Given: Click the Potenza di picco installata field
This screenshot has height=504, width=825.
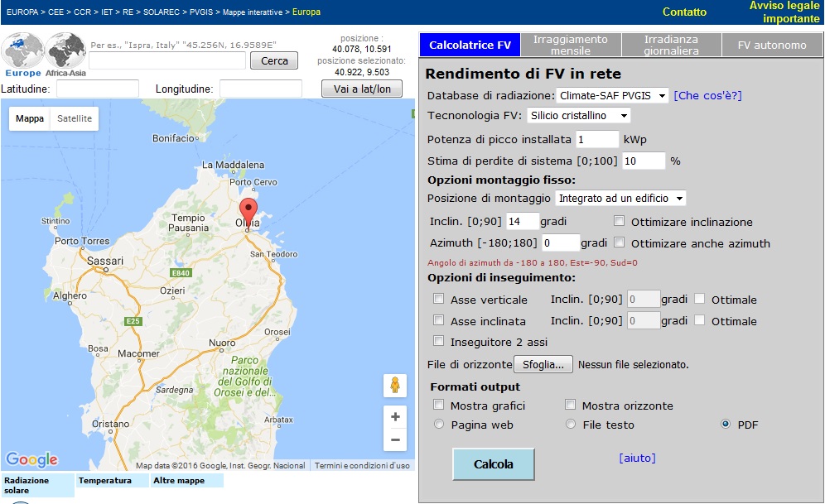Looking at the screenshot, I should (x=597, y=139).
